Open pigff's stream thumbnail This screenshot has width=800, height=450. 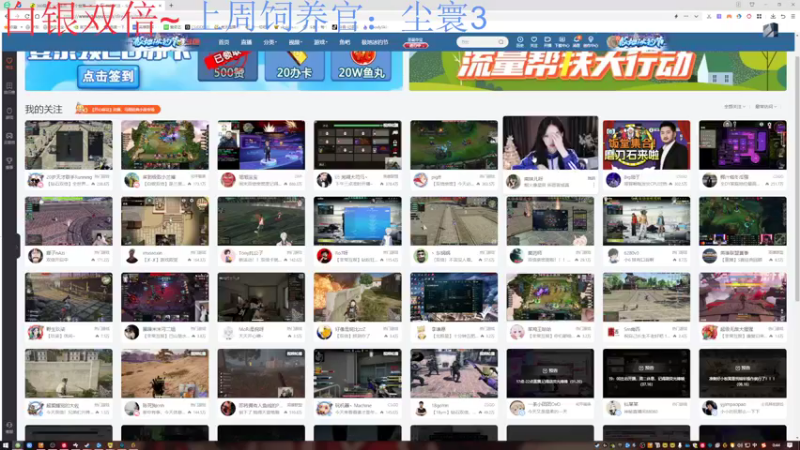[454, 145]
